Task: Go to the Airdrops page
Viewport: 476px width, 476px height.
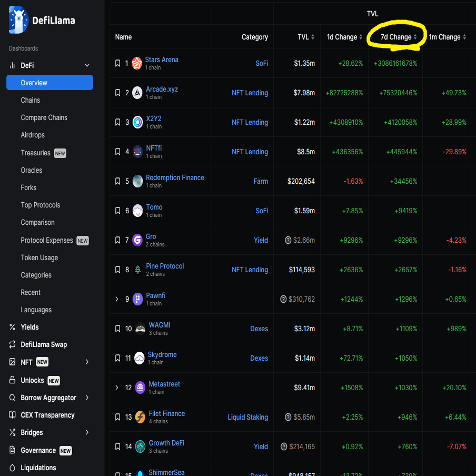Action: click(x=33, y=135)
